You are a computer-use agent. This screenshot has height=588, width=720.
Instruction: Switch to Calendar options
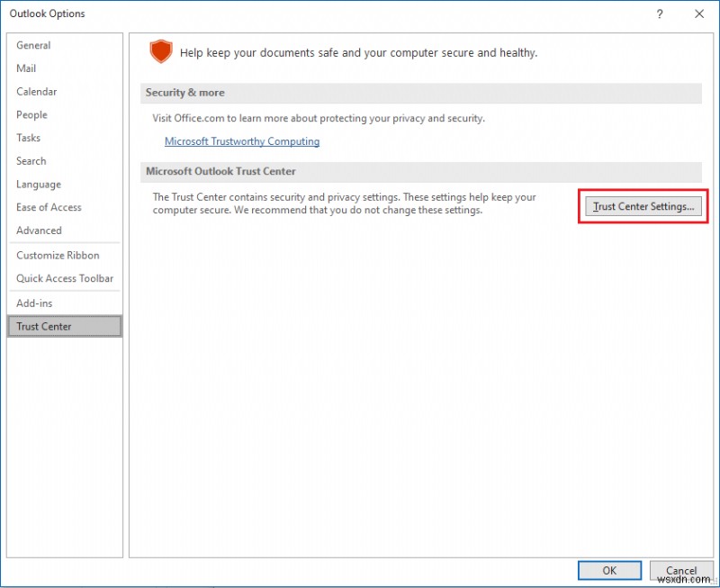coord(37,91)
